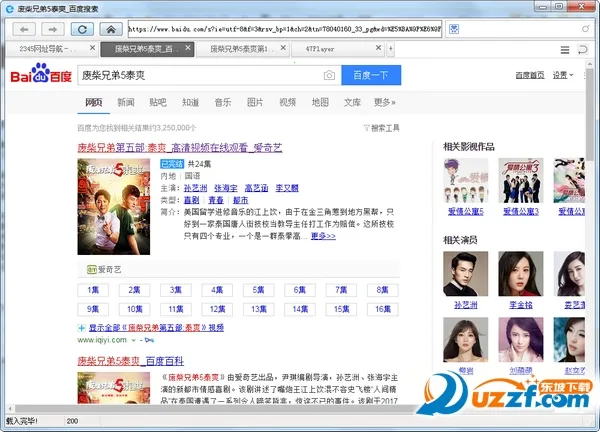Switch to the 2345网址导航 browser tab
Image resolution: width=600 pixels, height=432 pixels.
48,47
